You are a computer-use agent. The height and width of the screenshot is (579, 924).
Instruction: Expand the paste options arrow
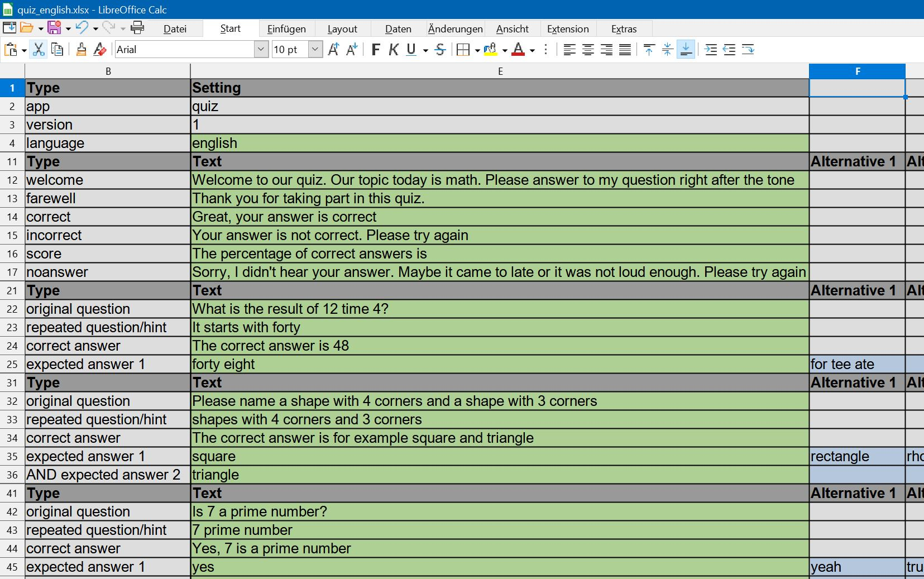[24, 50]
